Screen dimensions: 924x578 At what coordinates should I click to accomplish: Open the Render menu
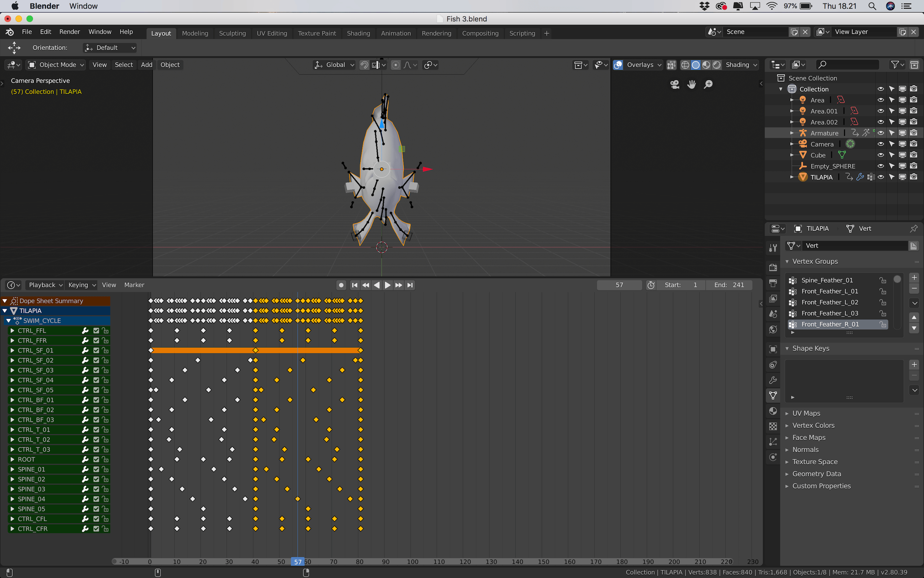click(x=70, y=32)
